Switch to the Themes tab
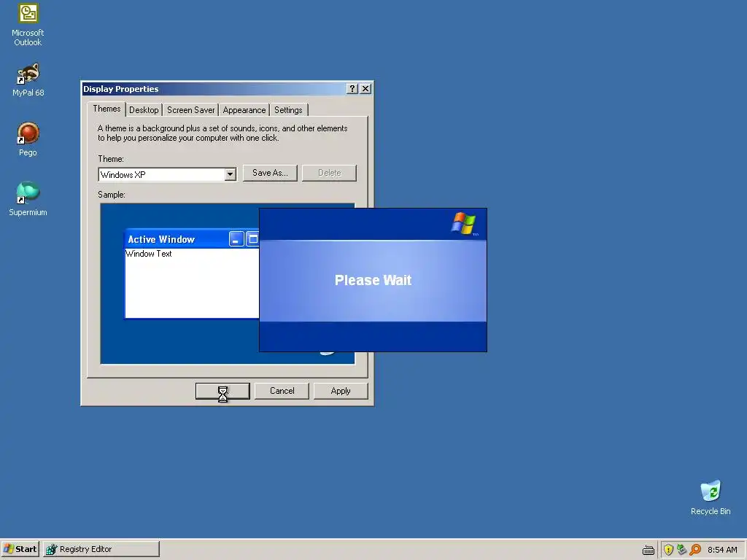747x560 pixels. pos(107,109)
